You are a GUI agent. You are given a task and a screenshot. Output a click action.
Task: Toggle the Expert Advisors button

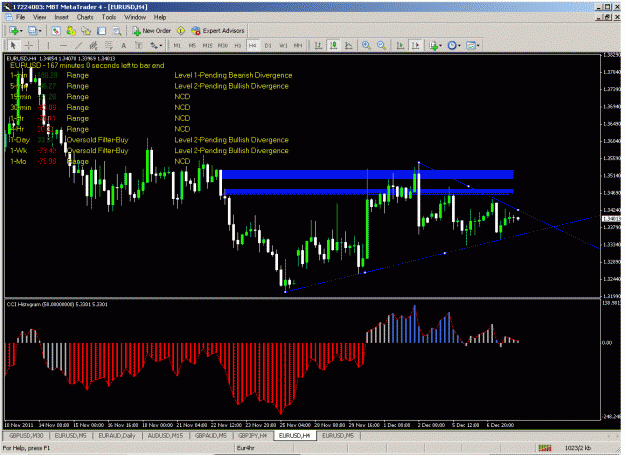[218, 31]
